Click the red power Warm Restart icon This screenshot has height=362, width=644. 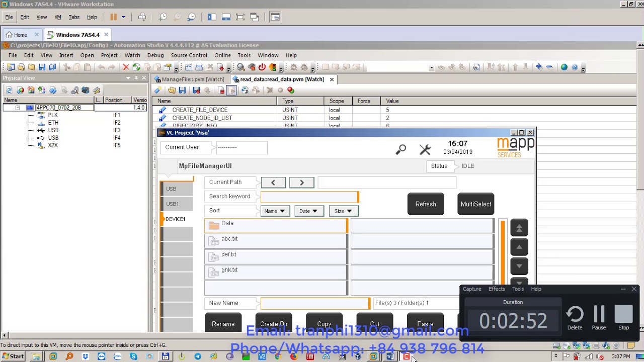(x=262, y=67)
